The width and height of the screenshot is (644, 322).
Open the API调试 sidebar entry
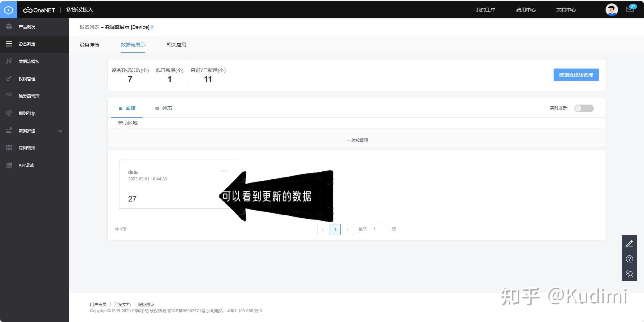[x=26, y=165]
